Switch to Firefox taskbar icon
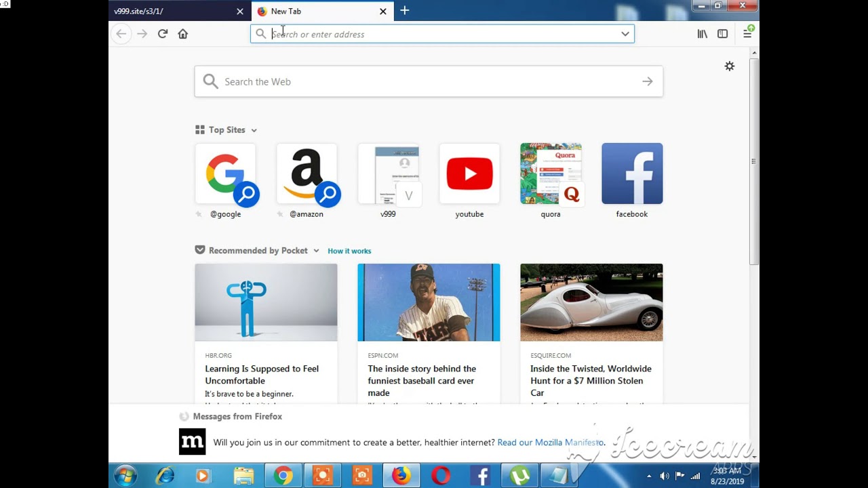This screenshot has width=868, height=488. [401, 476]
